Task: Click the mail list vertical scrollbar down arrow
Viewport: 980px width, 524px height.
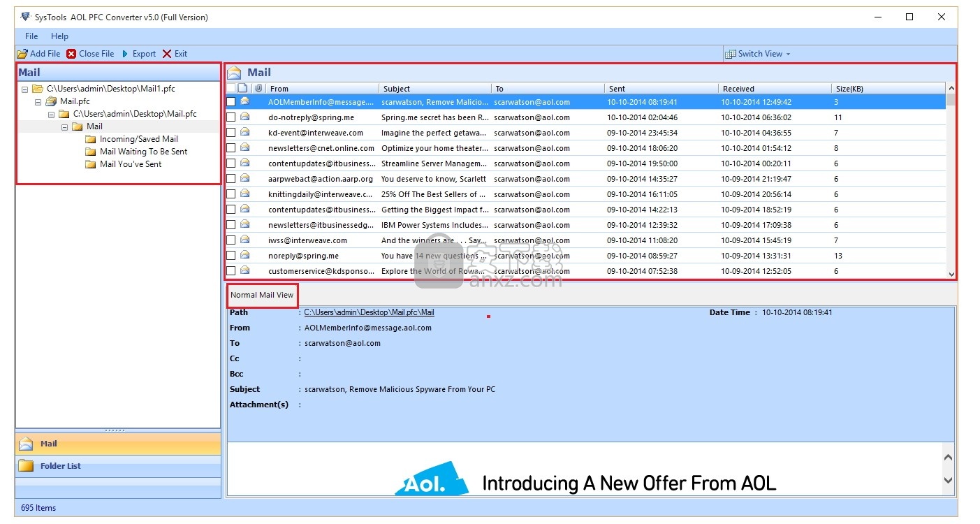Action: tap(951, 274)
